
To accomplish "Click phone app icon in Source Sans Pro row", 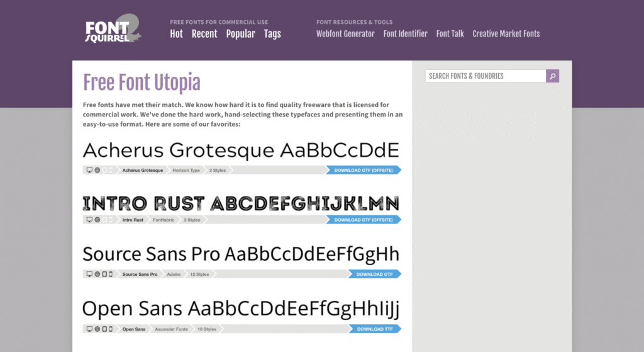I will (111, 275).
